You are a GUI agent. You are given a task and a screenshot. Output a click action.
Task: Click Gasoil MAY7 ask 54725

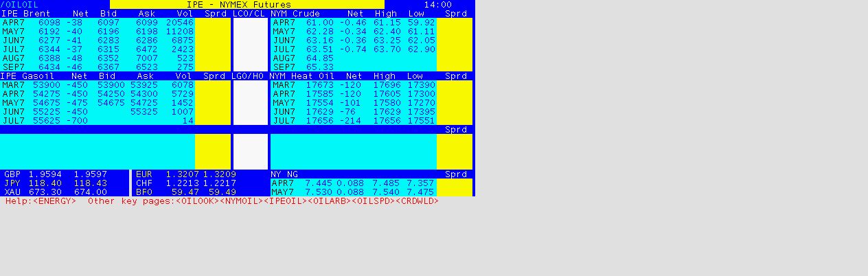tap(144, 103)
